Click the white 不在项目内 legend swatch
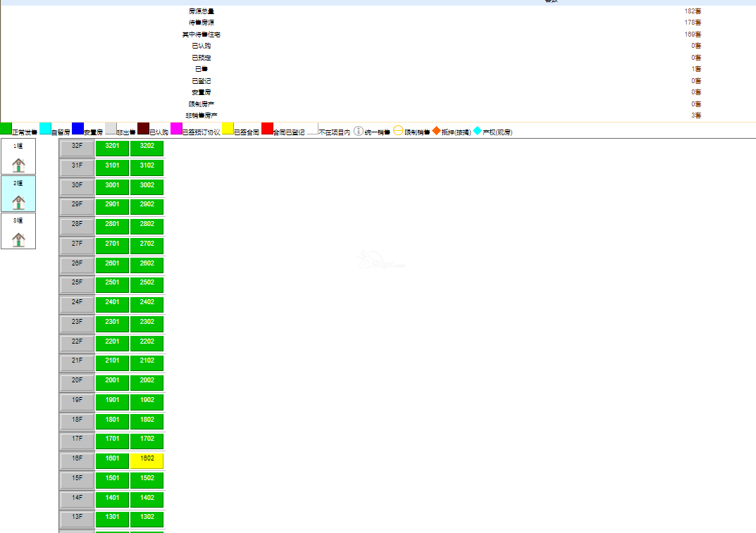Viewport: 756px width, 533px height. tap(312, 129)
